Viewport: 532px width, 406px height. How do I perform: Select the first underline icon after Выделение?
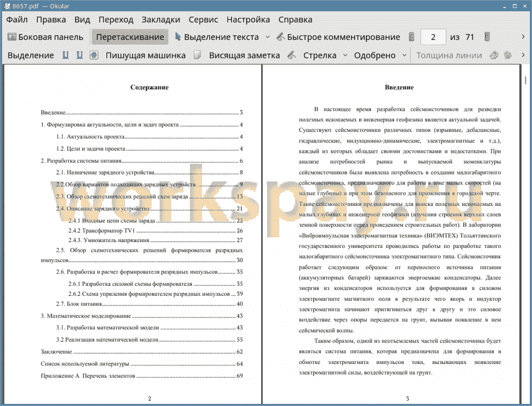[x=65, y=55]
